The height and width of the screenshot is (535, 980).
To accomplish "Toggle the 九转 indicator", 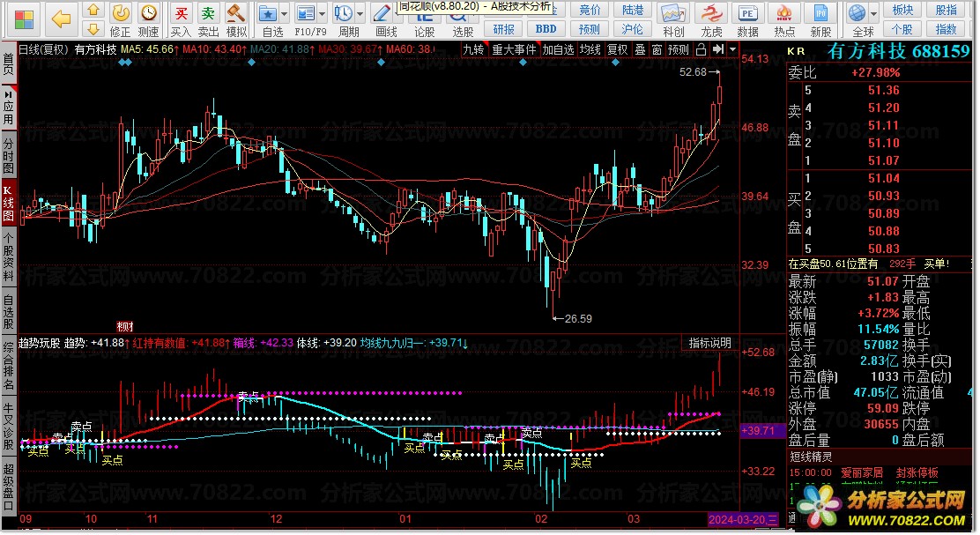I will click(474, 49).
